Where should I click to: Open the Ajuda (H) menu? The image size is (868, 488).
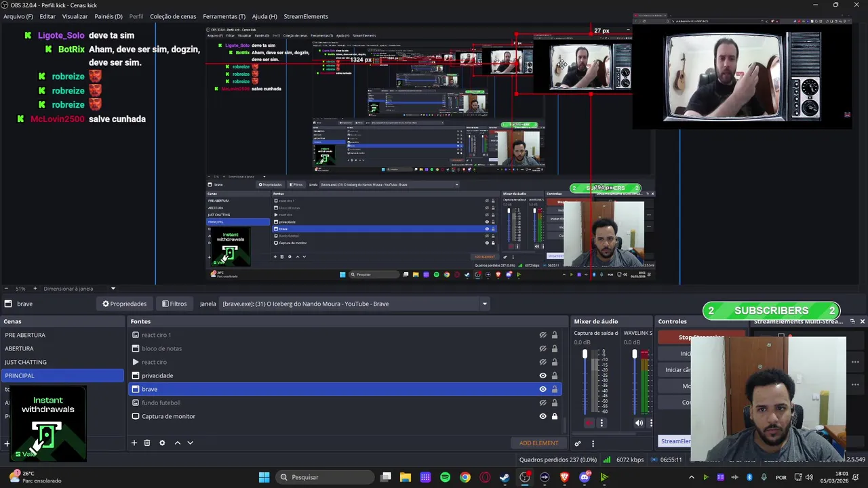(x=264, y=16)
